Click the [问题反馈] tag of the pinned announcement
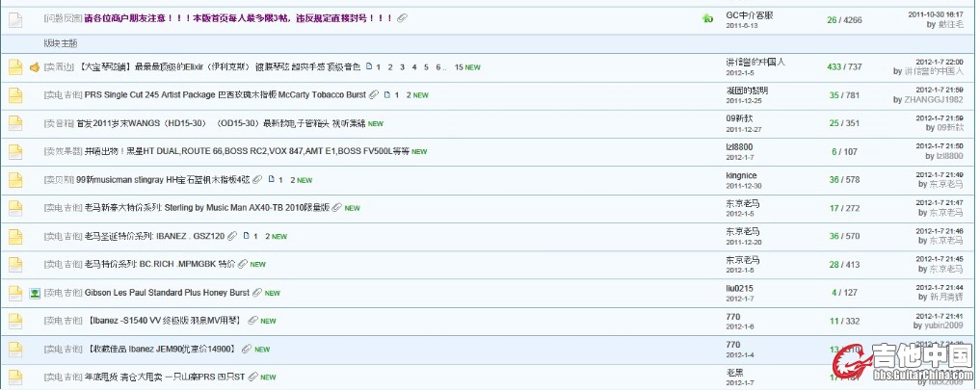Image resolution: width=980 pixels, height=390 pixels. point(63,18)
